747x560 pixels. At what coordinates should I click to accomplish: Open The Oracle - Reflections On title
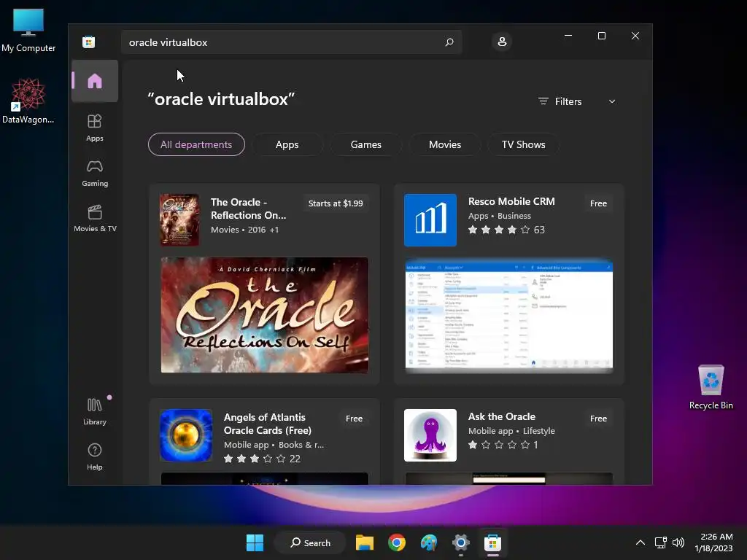[x=248, y=209]
